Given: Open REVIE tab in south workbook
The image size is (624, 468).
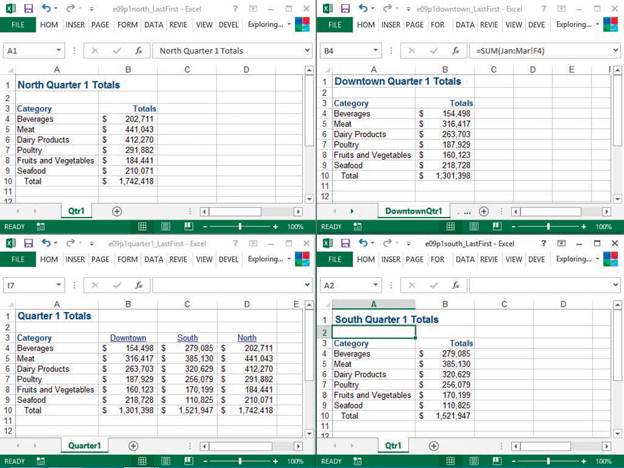Looking at the screenshot, I should [489, 259].
